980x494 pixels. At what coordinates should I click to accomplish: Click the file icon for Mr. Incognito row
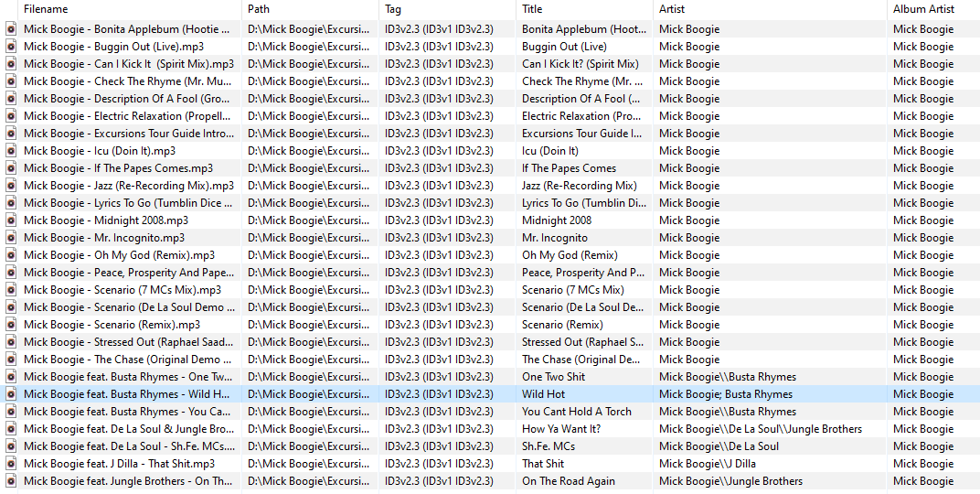click(11, 238)
